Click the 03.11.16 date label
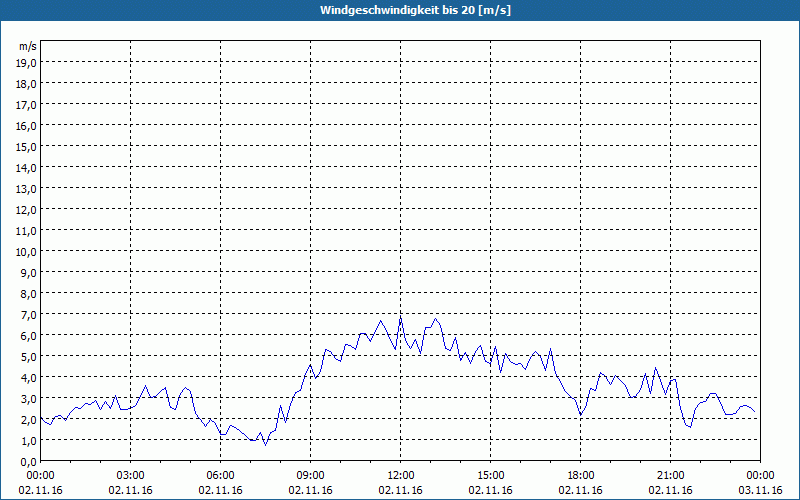800x500 pixels. point(760,490)
